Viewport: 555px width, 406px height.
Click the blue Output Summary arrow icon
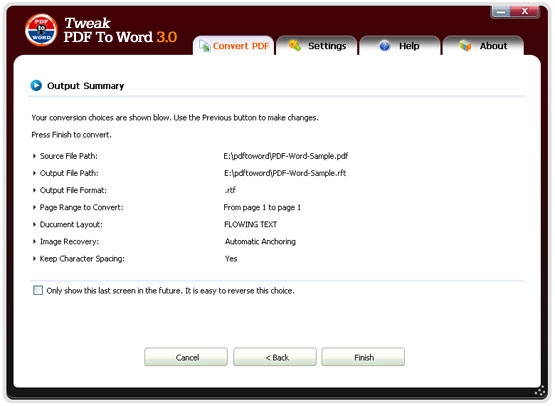click(36, 86)
